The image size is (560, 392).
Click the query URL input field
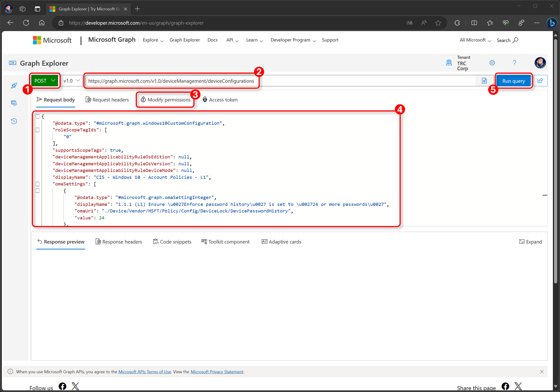pos(280,81)
